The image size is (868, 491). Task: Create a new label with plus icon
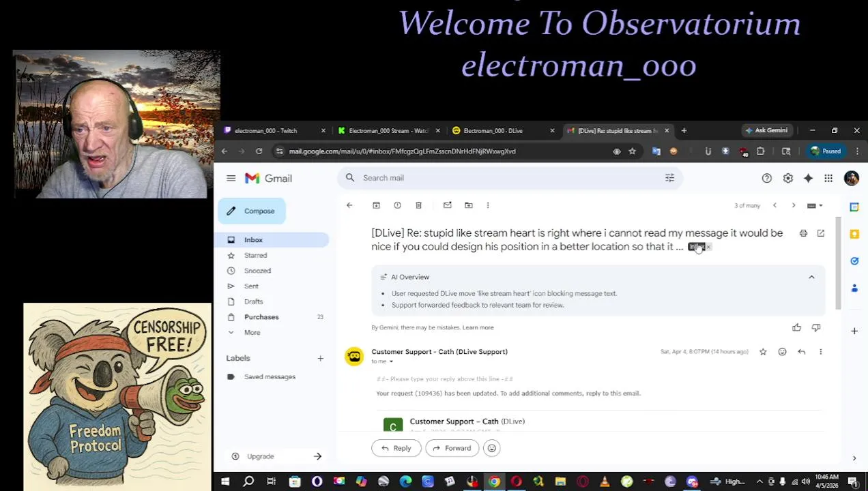click(x=320, y=358)
